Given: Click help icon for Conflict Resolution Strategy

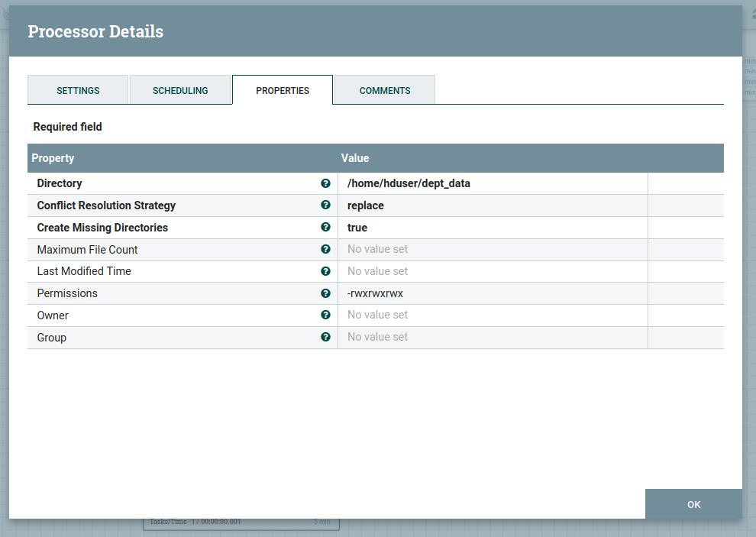Looking at the screenshot, I should [326, 205].
